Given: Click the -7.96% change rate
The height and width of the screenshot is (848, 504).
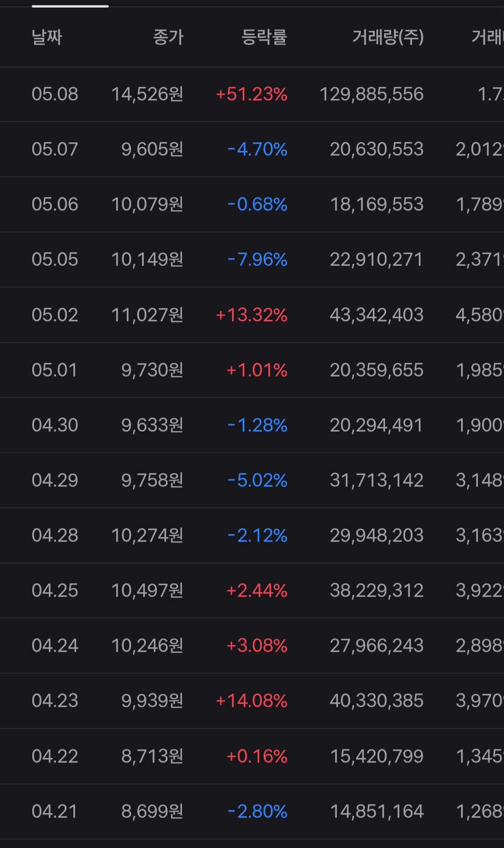Looking at the screenshot, I should point(257,260).
